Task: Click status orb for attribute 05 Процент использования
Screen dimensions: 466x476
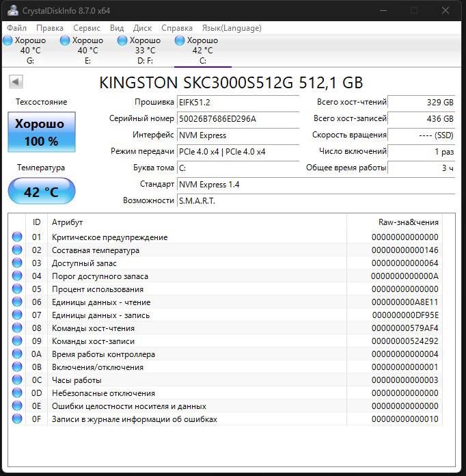Action: (x=17, y=289)
